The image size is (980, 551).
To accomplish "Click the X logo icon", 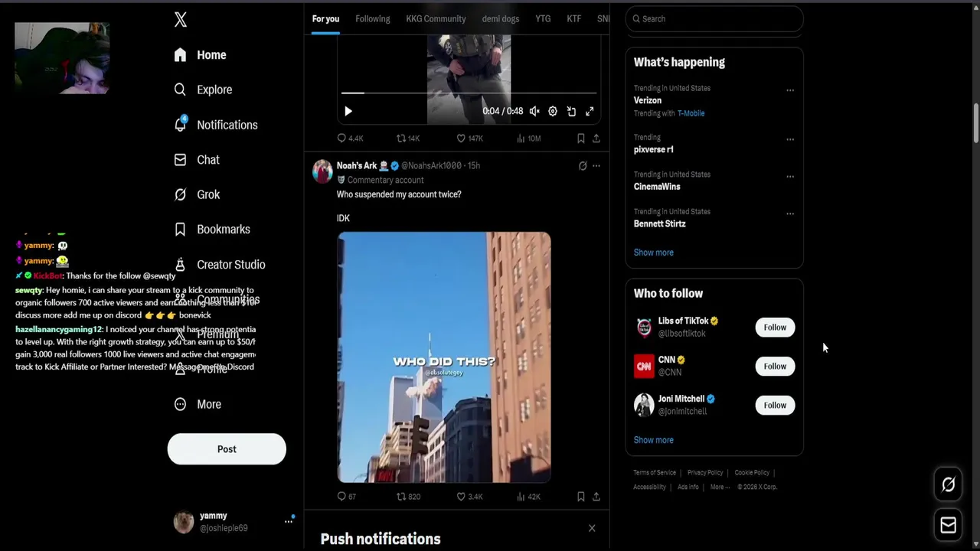I will point(181,20).
